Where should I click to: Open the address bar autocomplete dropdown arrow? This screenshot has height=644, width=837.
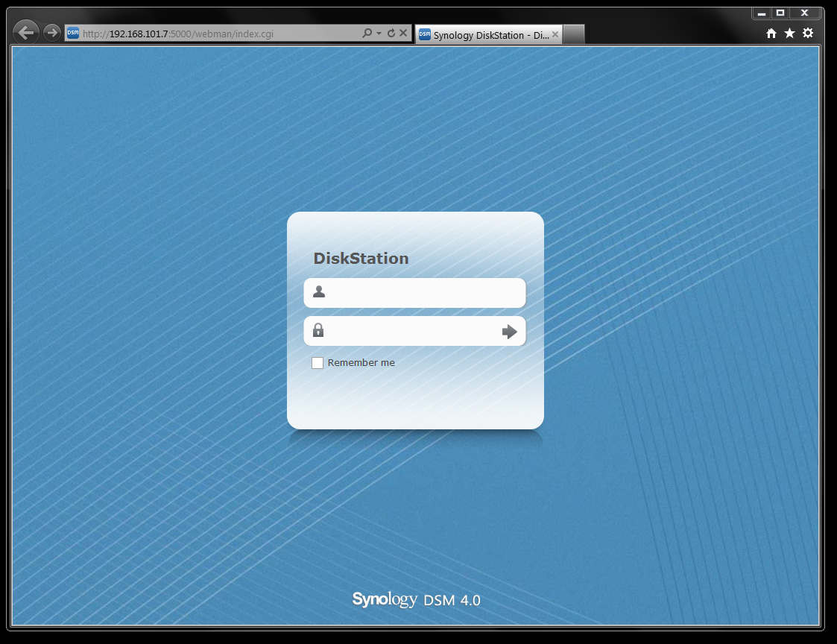379,33
